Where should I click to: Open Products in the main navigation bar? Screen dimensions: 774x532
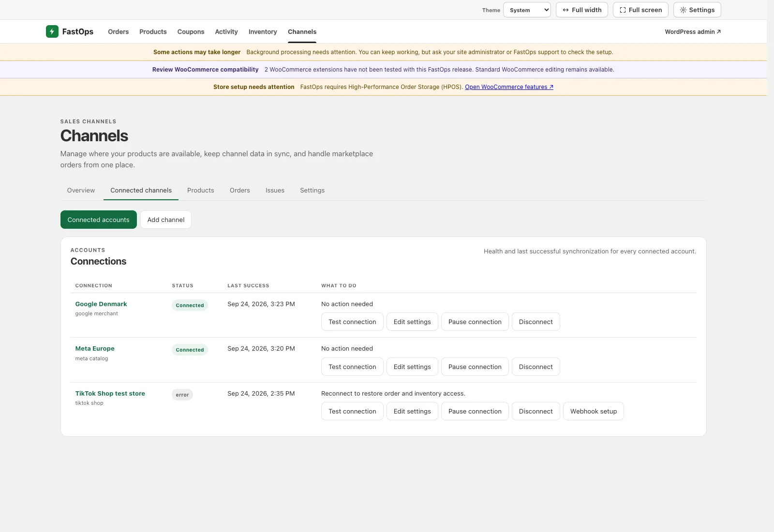coord(153,32)
